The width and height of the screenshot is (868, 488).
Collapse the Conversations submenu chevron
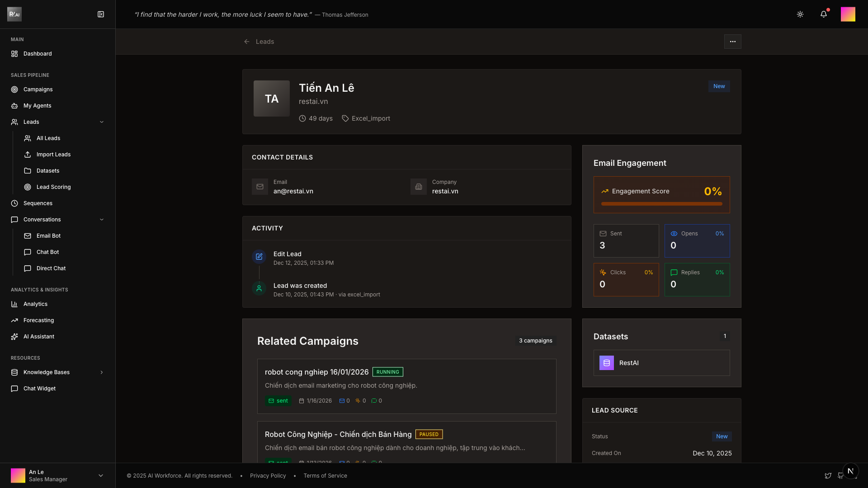click(102, 220)
